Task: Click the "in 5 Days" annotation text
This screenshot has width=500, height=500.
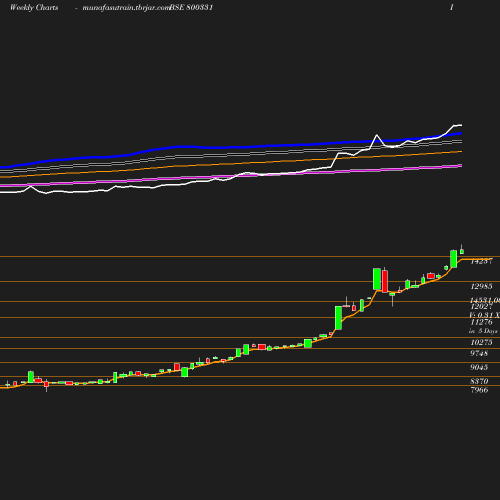Action: pyautogui.click(x=483, y=331)
